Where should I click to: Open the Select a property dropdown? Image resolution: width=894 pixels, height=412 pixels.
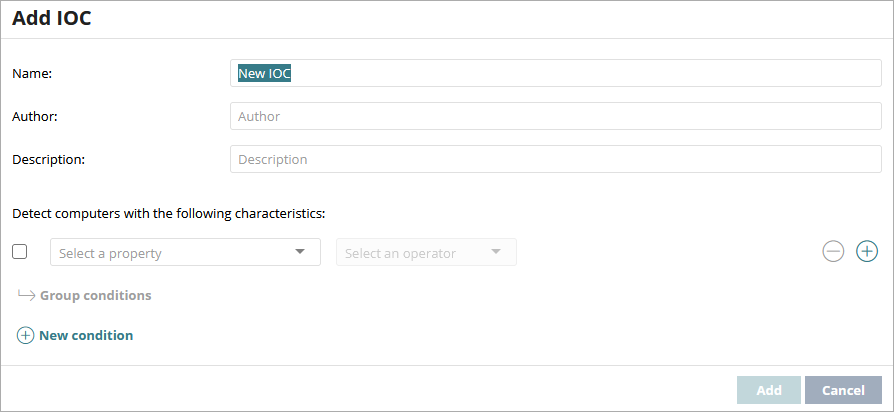coord(170,253)
